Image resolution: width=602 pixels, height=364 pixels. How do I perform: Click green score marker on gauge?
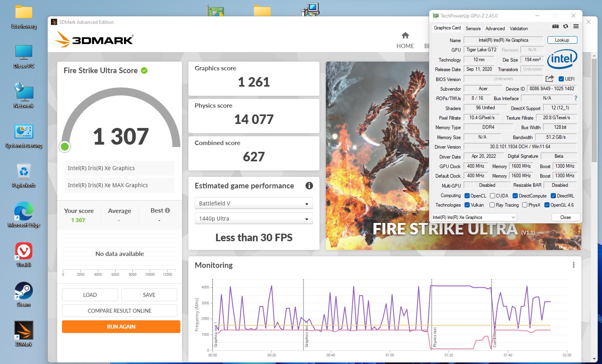click(65, 147)
